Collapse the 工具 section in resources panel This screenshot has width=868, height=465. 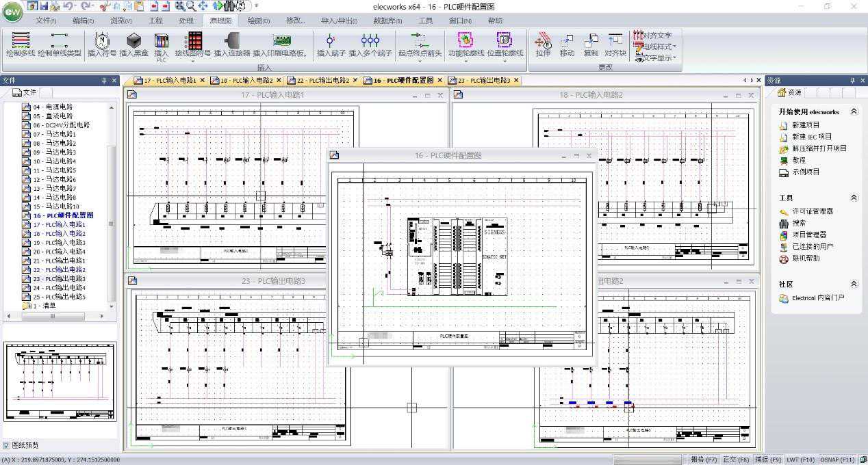pos(854,198)
